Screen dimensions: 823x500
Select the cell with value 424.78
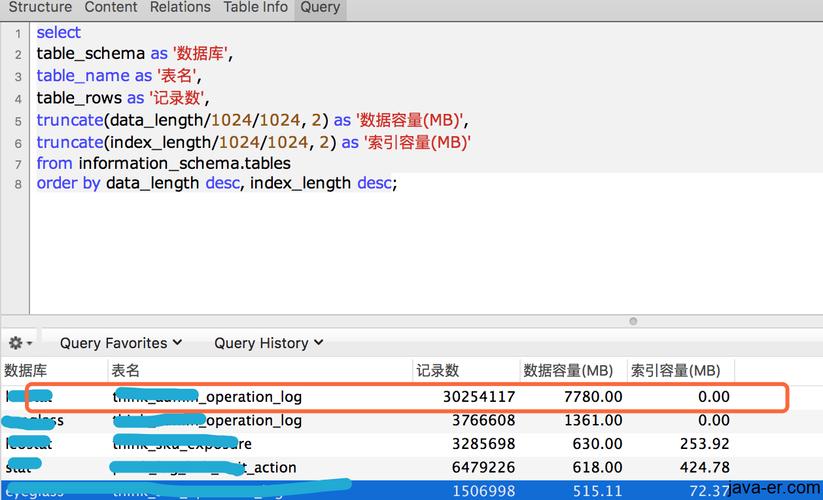click(x=704, y=467)
